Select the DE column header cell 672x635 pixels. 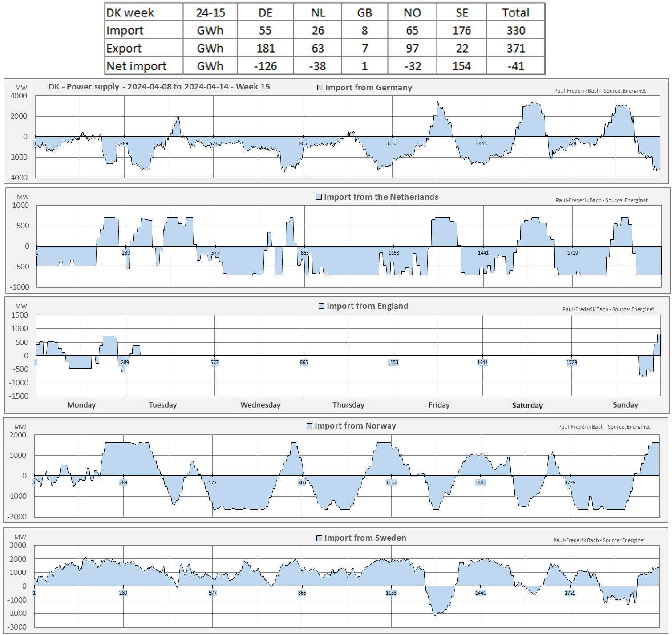click(x=265, y=12)
